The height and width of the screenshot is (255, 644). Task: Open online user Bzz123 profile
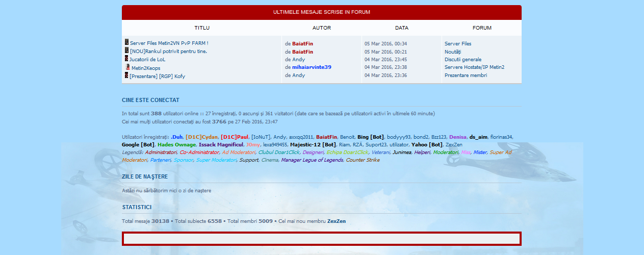pyautogui.click(x=439, y=137)
